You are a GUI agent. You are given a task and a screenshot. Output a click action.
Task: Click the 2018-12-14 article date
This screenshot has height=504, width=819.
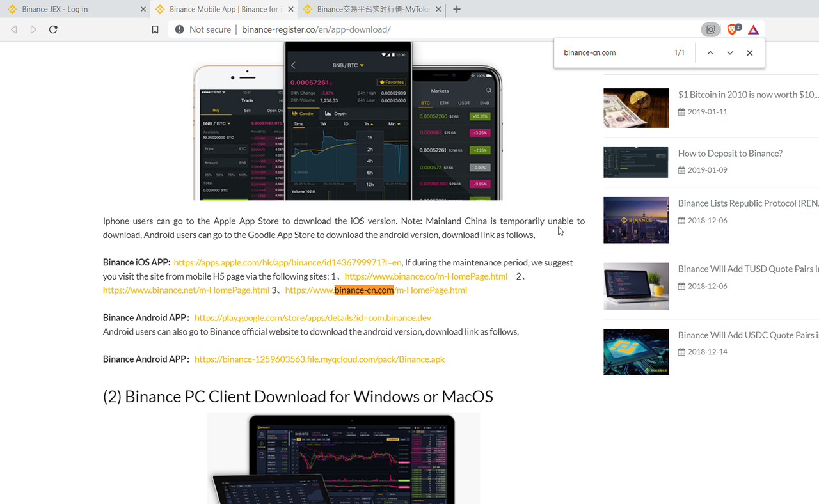(707, 352)
